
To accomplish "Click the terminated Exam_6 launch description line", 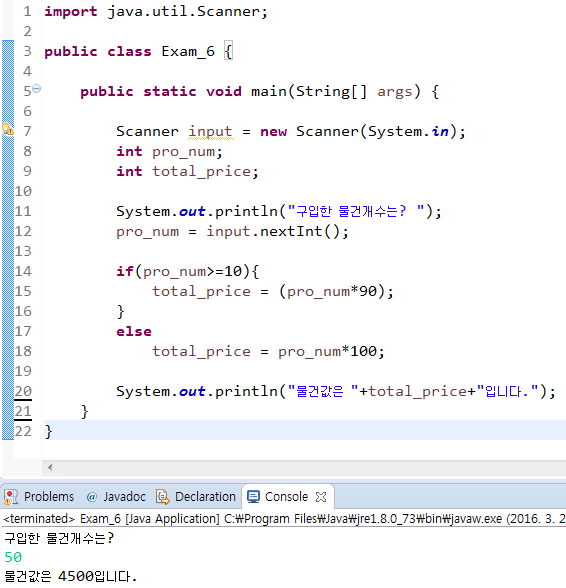I will coord(284,519).
